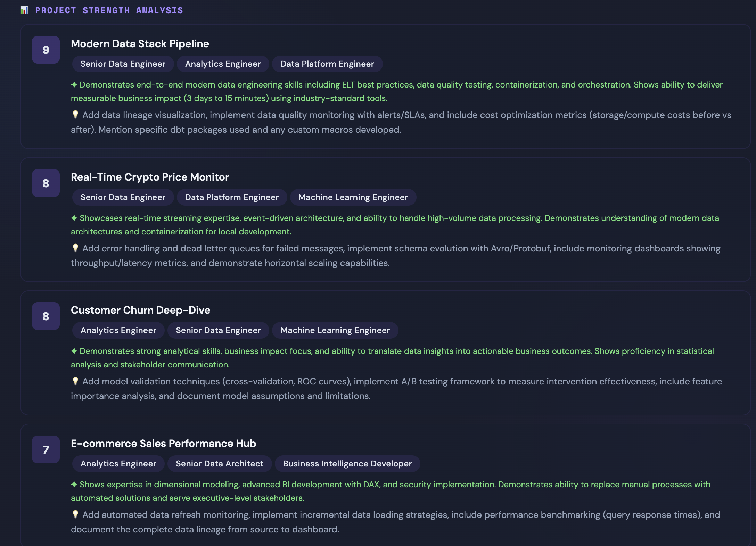The height and width of the screenshot is (546, 756).
Task: Click the score 8 badge for Customer Churn Deep-Dive
Action: click(46, 316)
